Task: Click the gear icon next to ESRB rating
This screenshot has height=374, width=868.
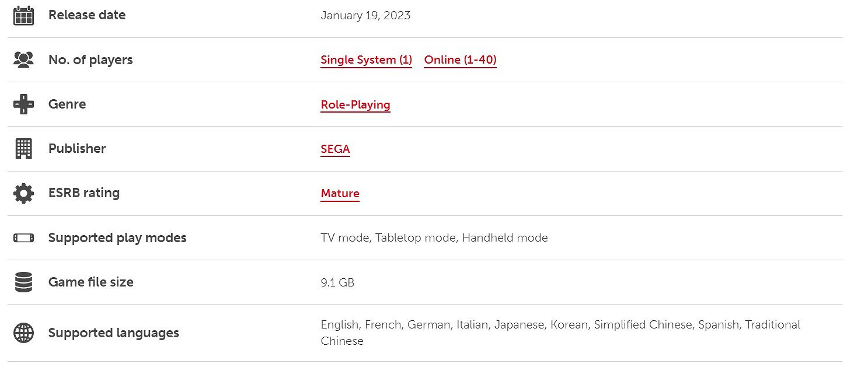Action: pyautogui.click(x=23, y=193)
